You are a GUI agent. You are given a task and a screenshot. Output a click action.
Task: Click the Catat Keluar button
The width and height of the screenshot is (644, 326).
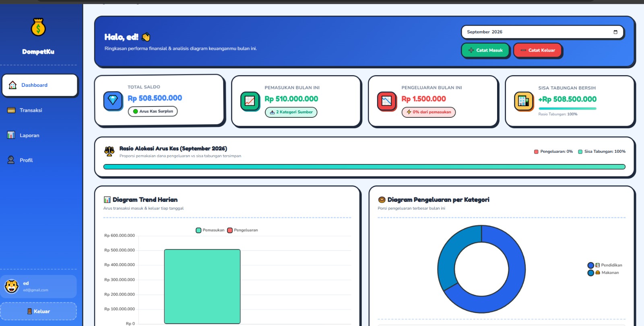[538, 50]
